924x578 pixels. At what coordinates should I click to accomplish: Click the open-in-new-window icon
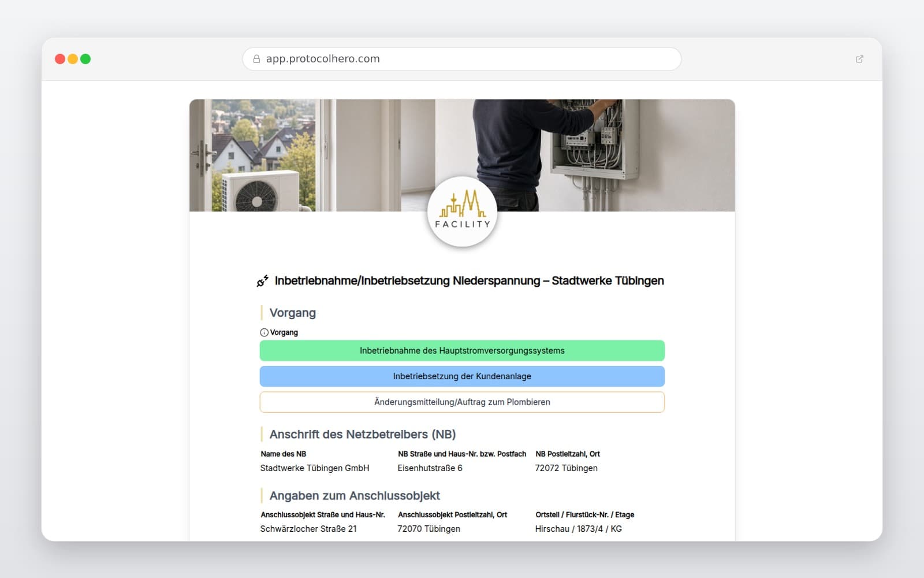tap(859, 59)
